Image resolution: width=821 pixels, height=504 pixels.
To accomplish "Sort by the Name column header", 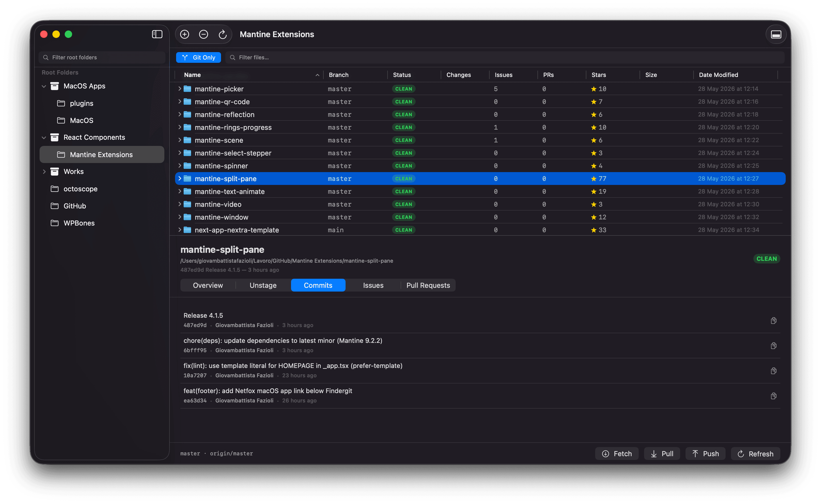I will click(249, 75).
